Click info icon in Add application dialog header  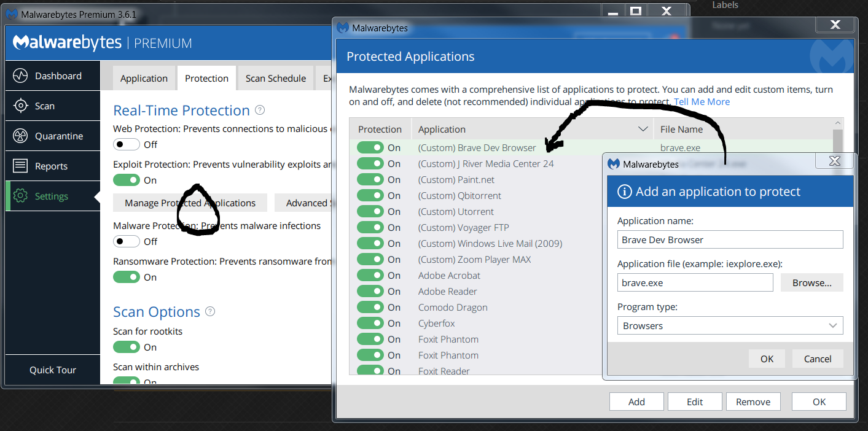coord(624,192)
